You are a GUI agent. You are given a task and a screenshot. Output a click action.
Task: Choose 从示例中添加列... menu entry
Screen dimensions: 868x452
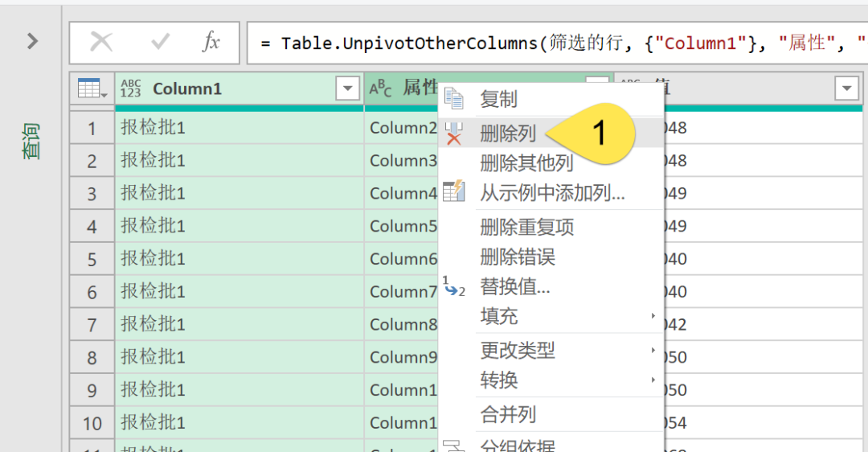click(551, 193)
